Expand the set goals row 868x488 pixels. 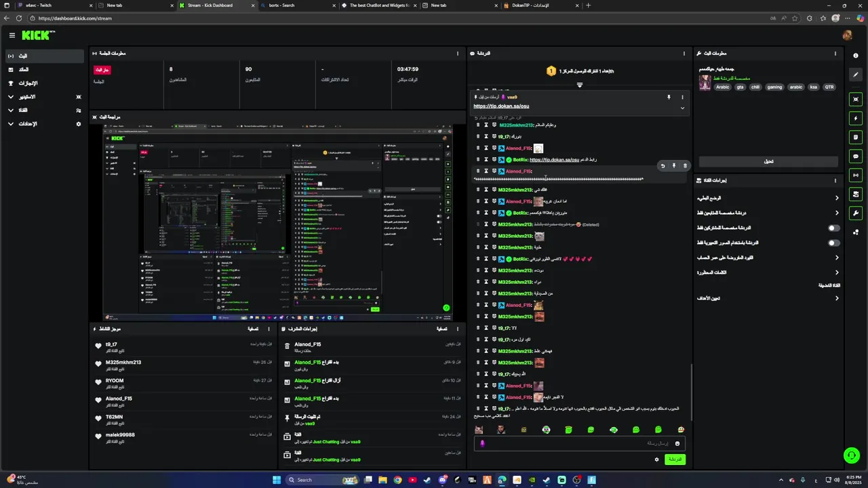pyautogui.click(x=768, y=298)
